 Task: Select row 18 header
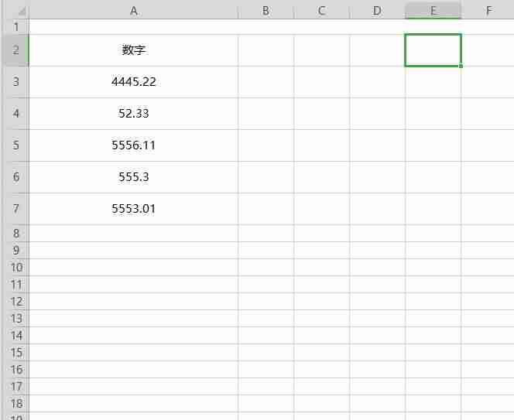15,404
